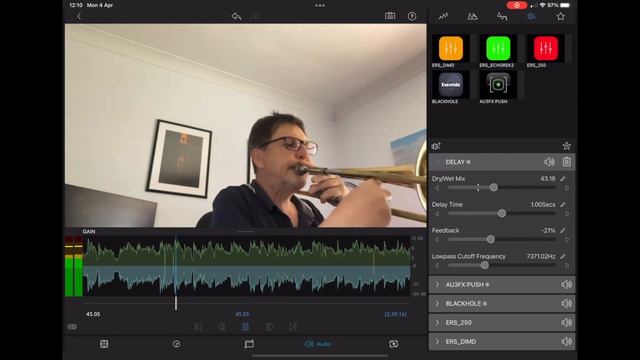Open the Stabilizer editor tab
640x360 pixels.
[x=393, y=344]
